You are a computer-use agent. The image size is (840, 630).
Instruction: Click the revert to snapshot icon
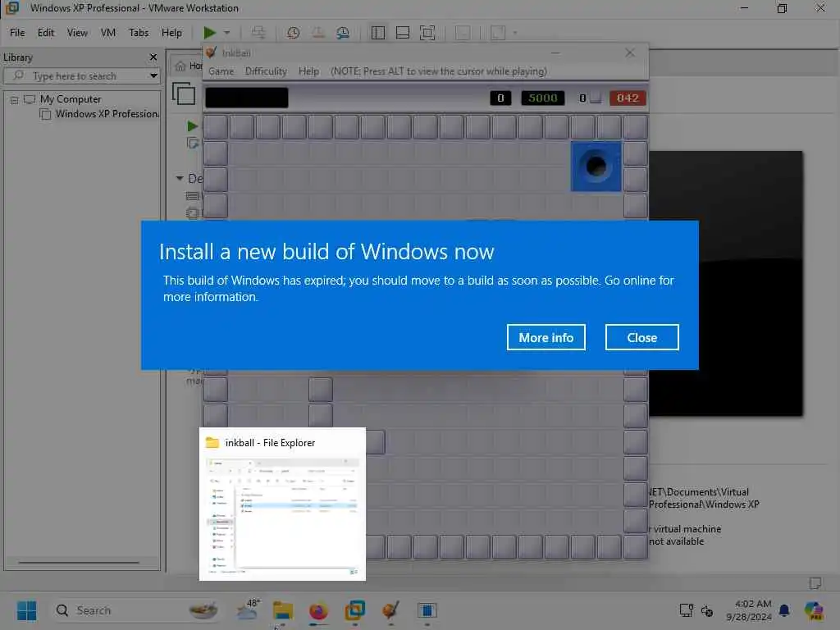click(x=318, y=33)
